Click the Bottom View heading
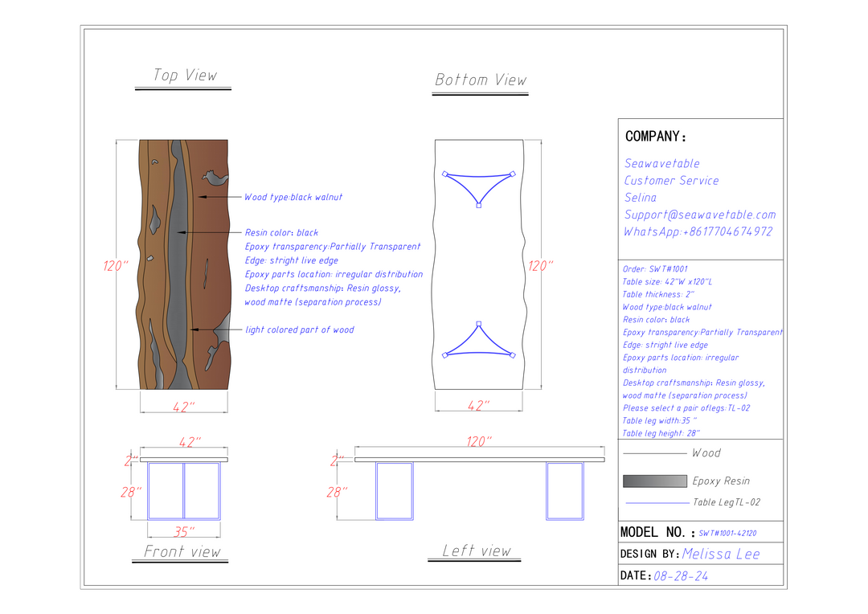 pyautogui.click(x=481, y=80)
